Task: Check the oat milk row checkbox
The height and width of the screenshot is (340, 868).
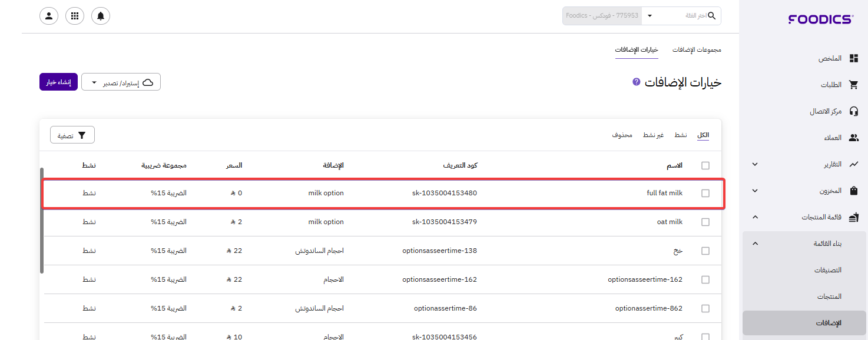Action: pos(705,222)
